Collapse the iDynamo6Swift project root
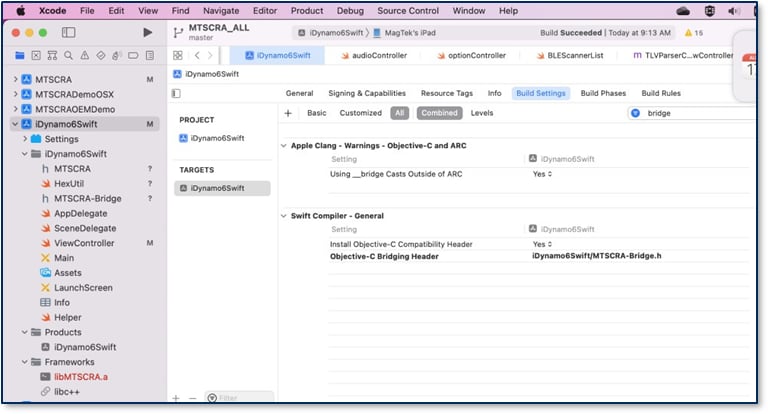This screenshot has width=768, height=414. coord(15,124)
